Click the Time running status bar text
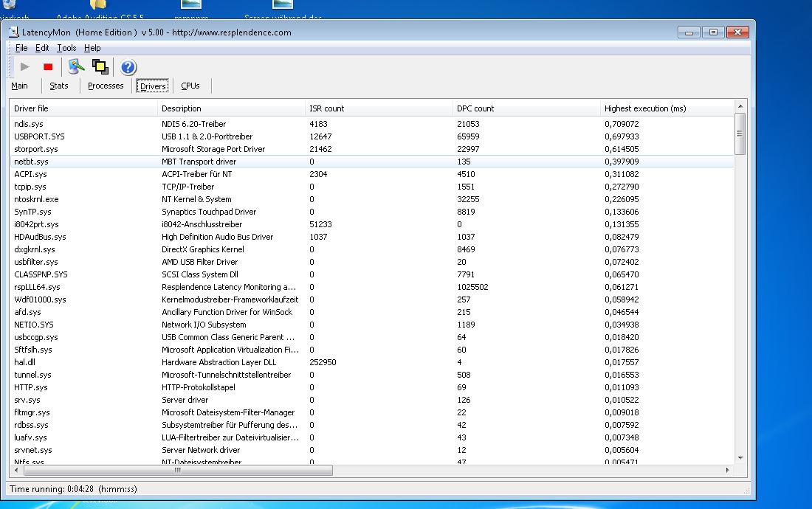This screenshot has width=812, height=509. (x=73, y=489)
